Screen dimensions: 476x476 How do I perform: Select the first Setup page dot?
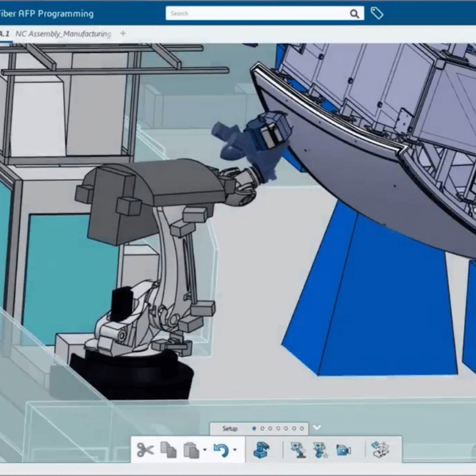[254, 428]
